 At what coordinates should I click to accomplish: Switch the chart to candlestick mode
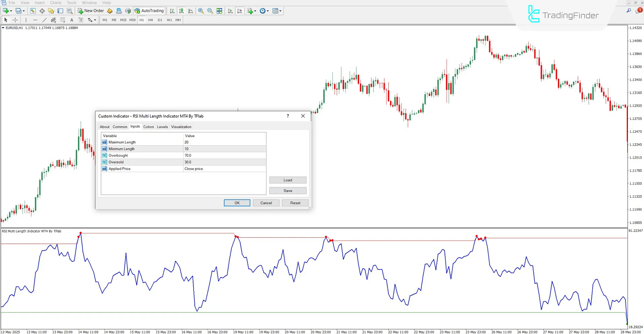click(181, 11)
